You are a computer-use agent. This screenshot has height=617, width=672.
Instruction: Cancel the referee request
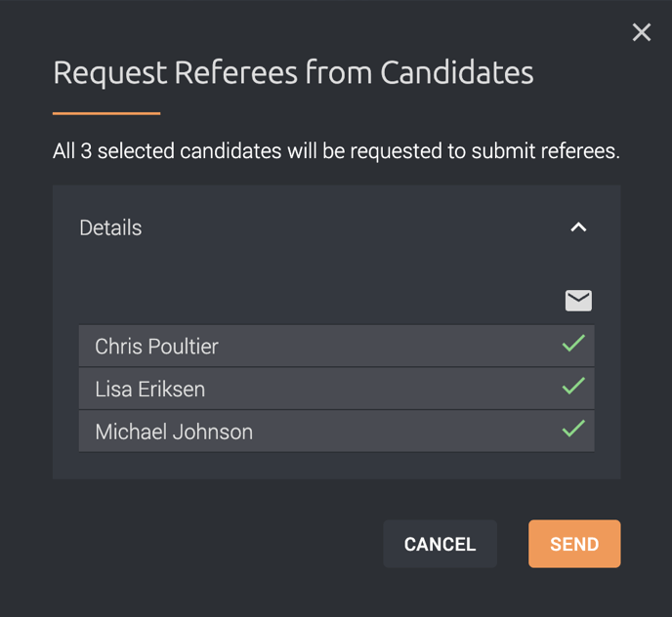click(441, 544)
